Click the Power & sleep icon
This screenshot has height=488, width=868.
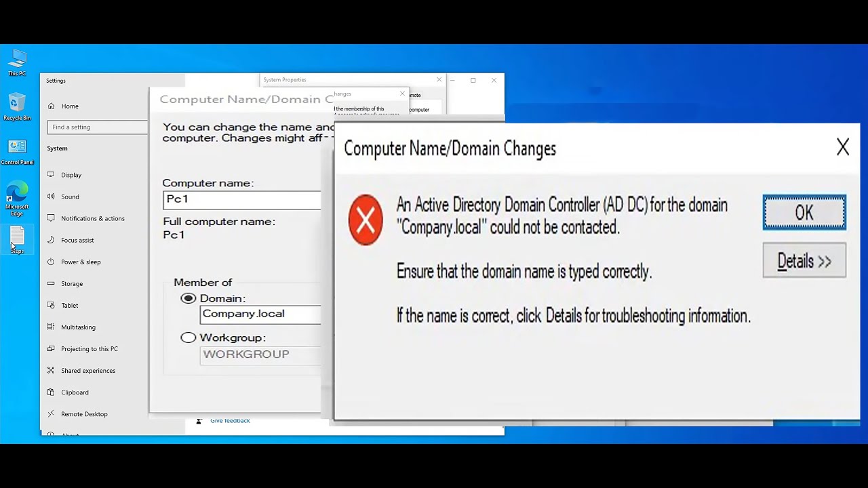[x=51, y=262]
